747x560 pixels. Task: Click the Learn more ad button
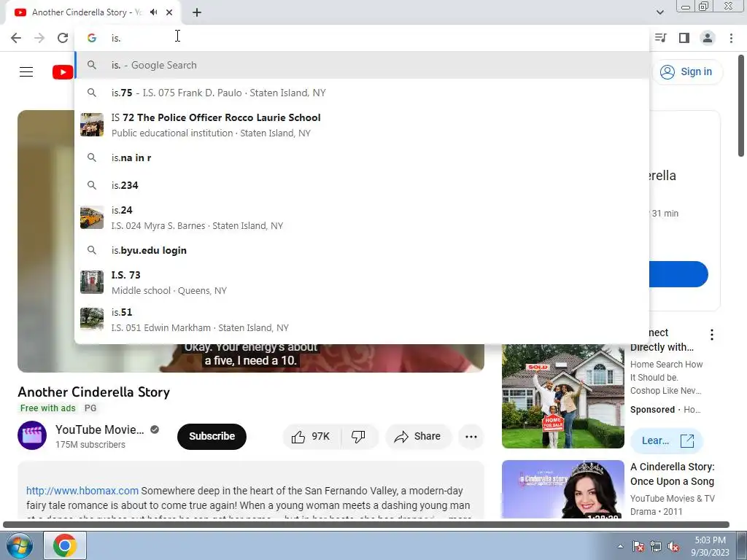coord(667,441)
